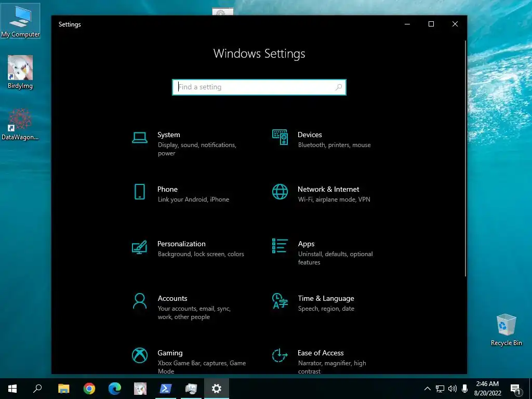This screenshot has height=399, width=532.
Task: Open the Ease of Access title
Action: (321, 353)
